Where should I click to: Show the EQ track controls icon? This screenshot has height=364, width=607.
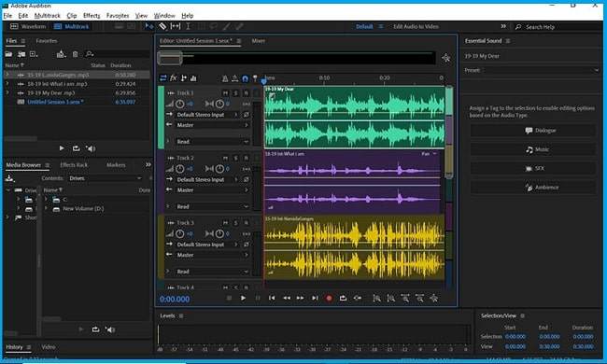pyautogui.click(x=193, y=78)
